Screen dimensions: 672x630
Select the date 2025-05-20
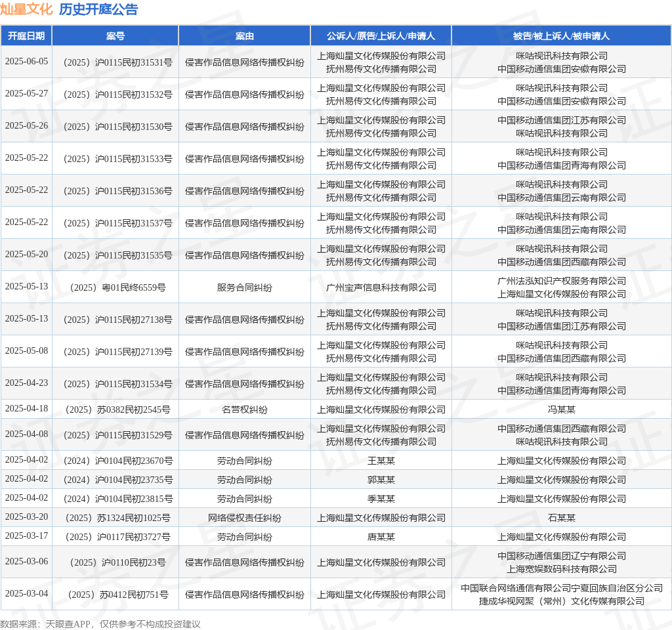pyautogui.click(x=26, y=254)
